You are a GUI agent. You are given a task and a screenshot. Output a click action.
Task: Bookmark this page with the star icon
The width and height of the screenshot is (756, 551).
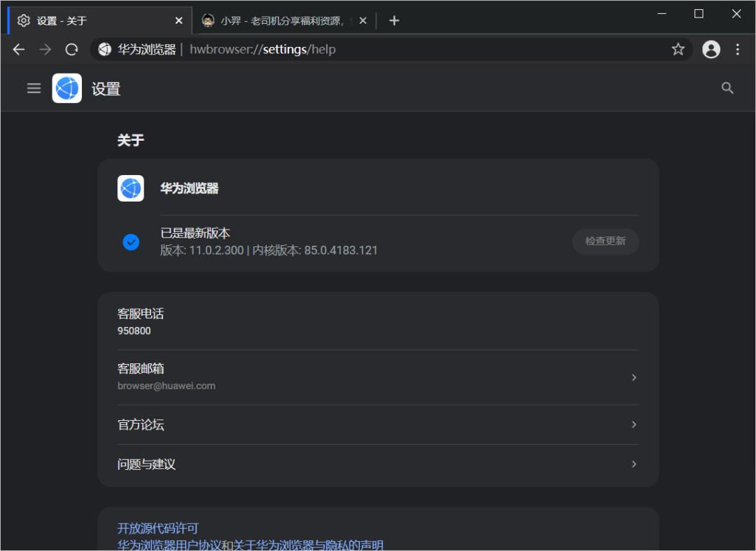point(678,49)
